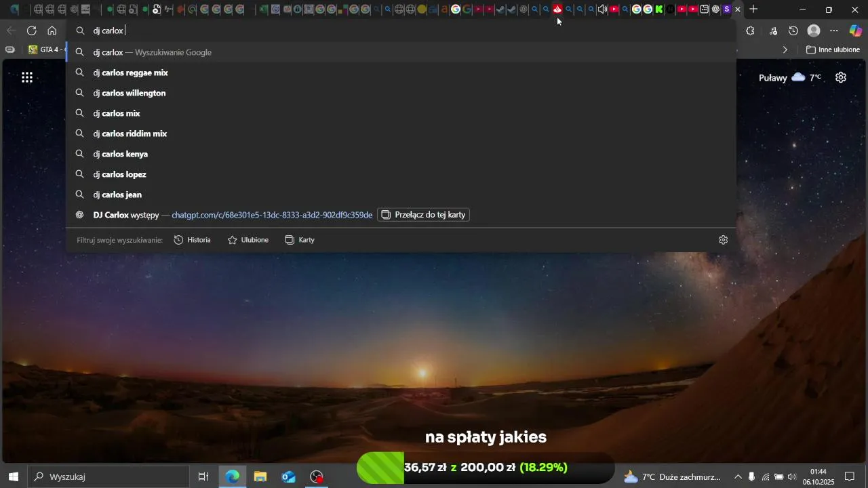Open the user profile avatar
The image size is (868, 488).
[x=814, y=30]
